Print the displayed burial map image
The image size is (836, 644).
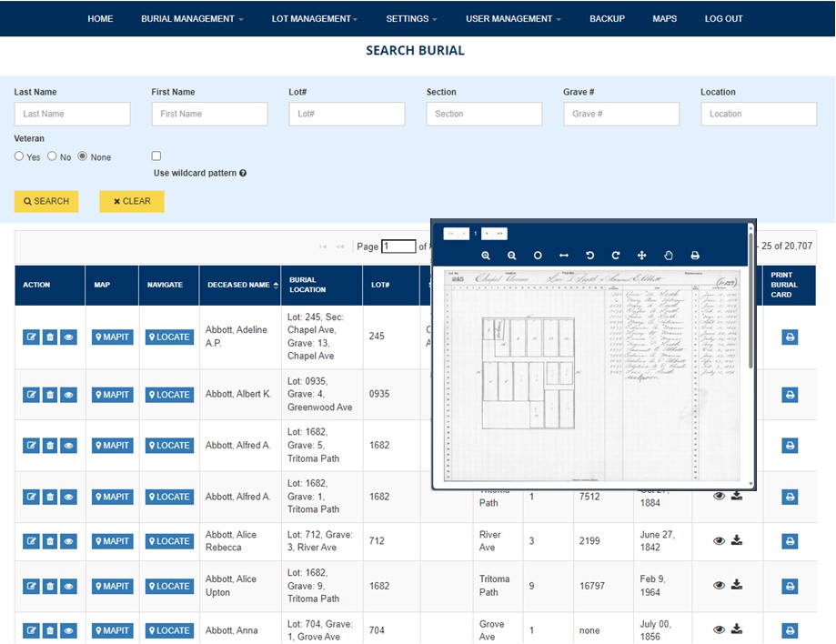[x=694, y=256]
